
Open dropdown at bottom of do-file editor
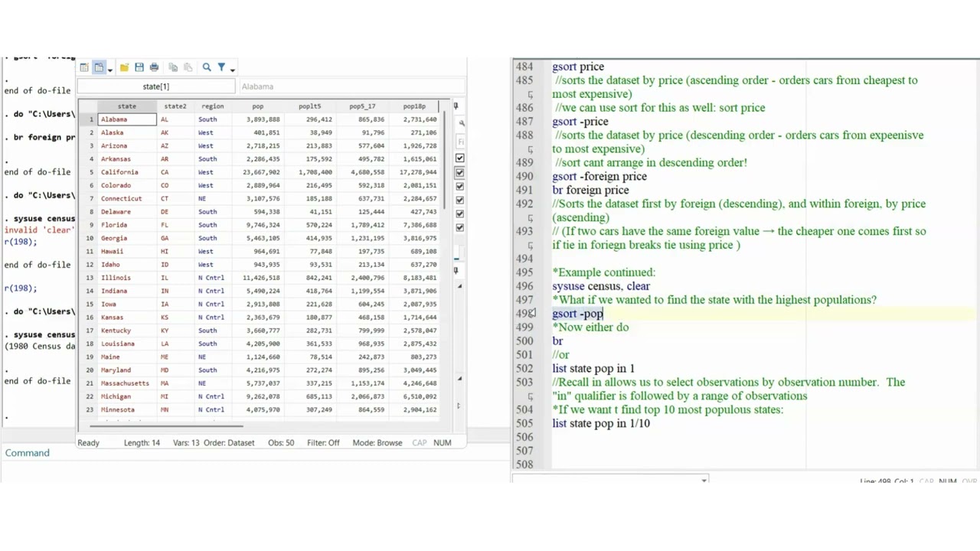(704, 480)
